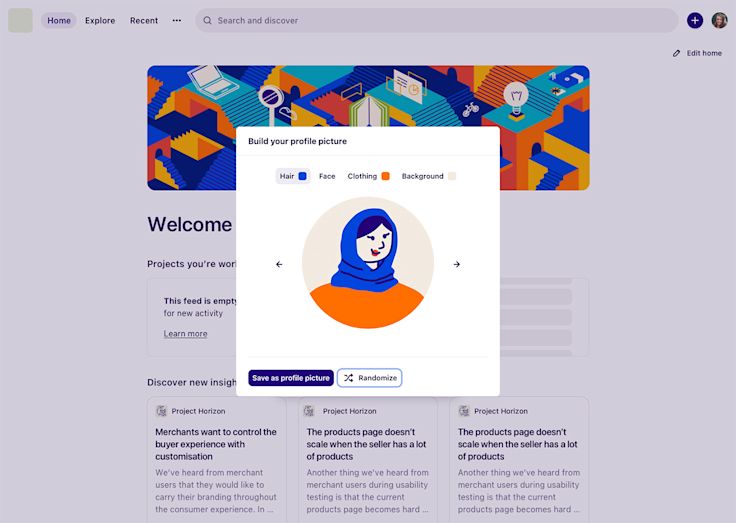
Task: Click the workspace logo square
Action: 20,20
